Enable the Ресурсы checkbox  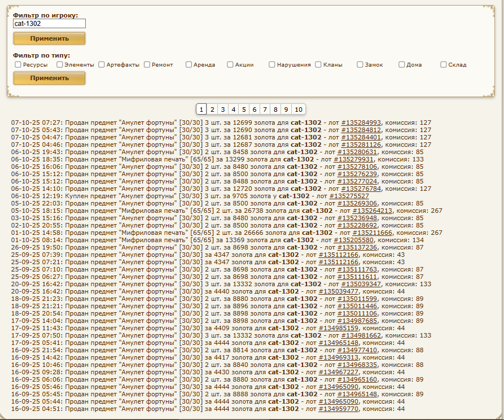click(x=18, y=65)
